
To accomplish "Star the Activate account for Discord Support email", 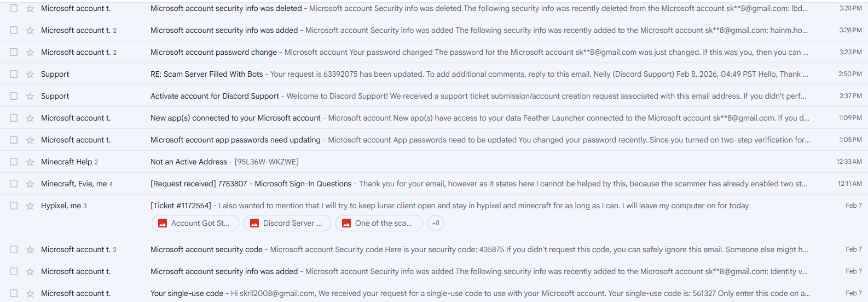I will (30, 96).
